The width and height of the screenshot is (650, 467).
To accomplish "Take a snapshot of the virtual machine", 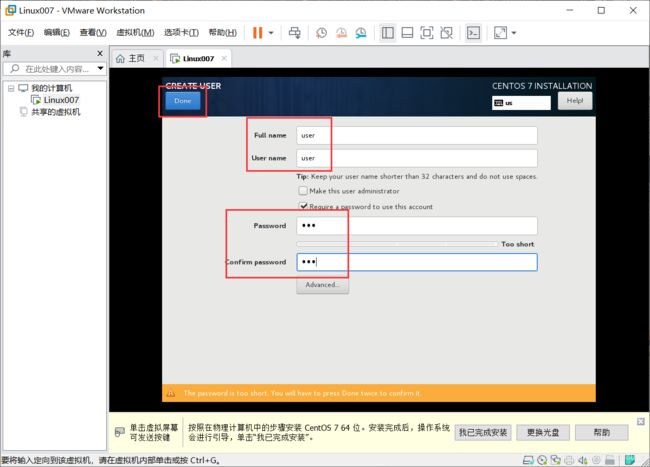I will click(x=321, y=33).
